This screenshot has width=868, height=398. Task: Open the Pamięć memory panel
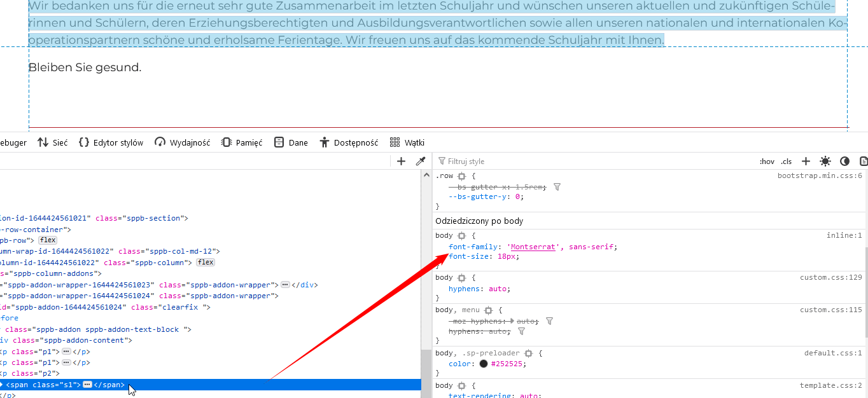click(242, 142)
